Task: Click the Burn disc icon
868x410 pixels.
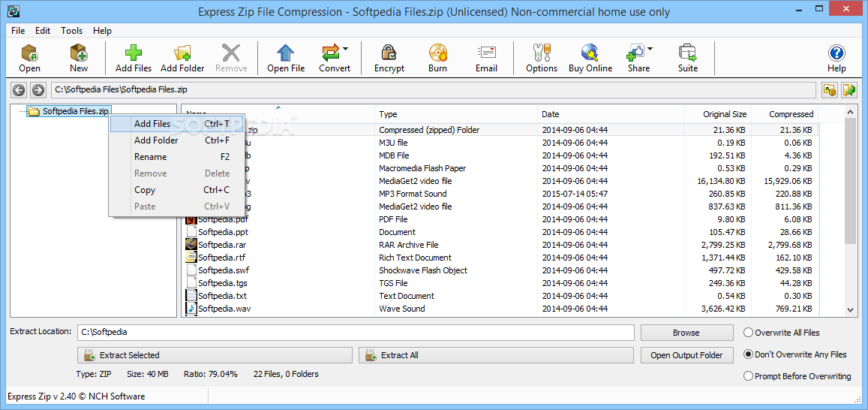Action: point(438,53)
